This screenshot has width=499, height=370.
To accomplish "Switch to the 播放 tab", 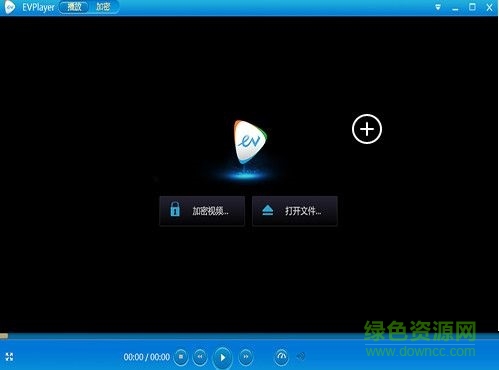I will (74, 7).
